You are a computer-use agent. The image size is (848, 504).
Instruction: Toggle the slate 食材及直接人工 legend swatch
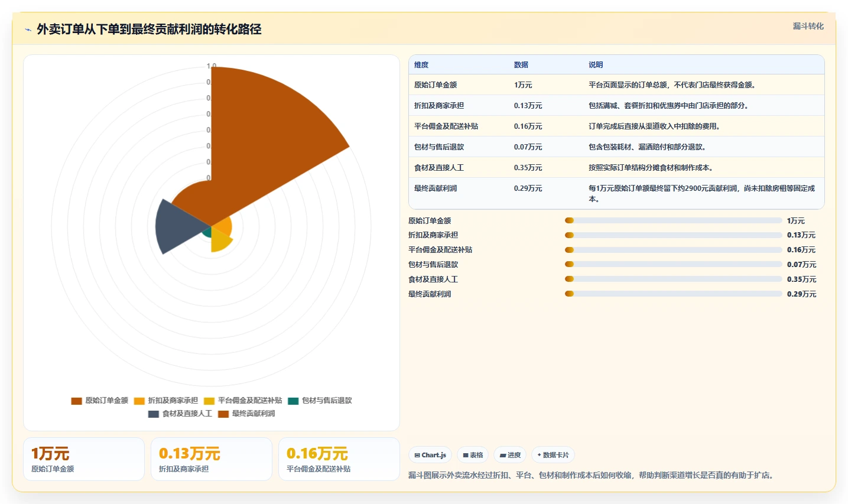point(154,414)
